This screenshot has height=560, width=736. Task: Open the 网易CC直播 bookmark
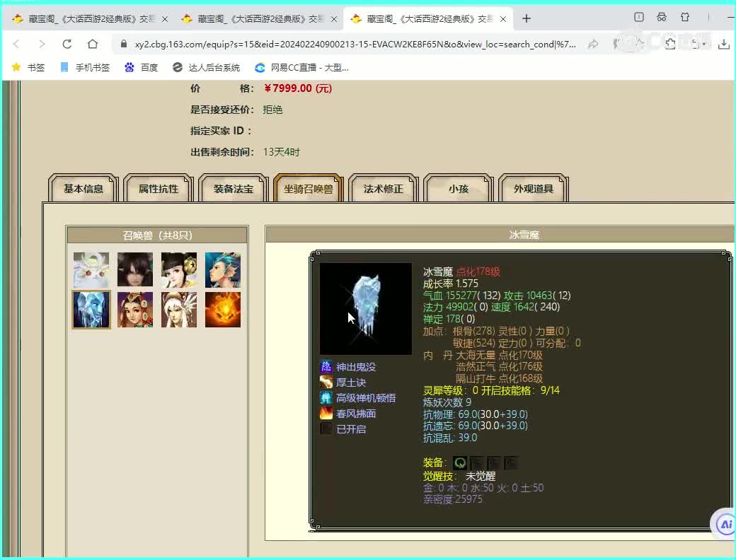tap(301, 68)
